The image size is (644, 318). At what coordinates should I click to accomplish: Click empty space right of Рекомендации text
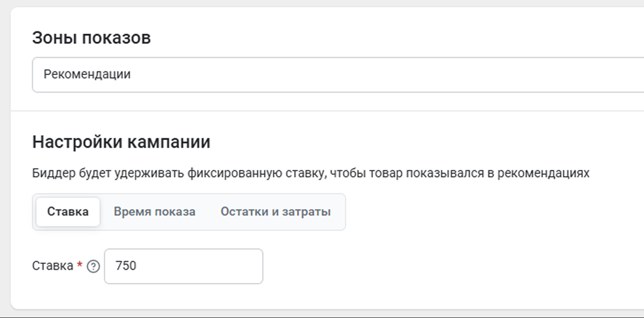click(x=356, y=74)
